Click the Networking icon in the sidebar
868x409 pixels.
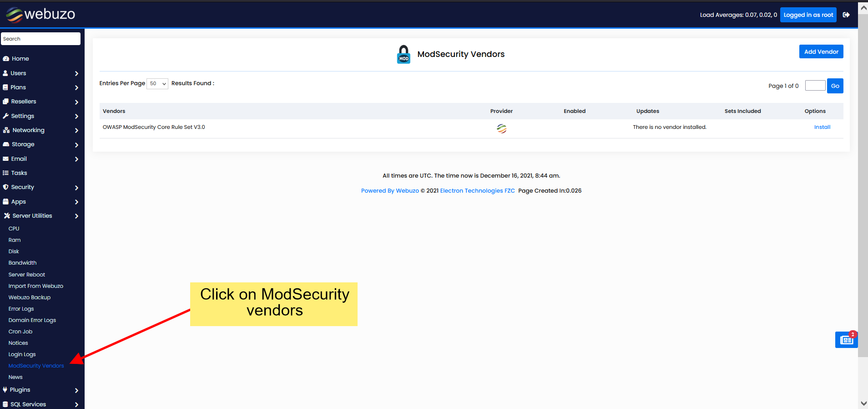pos(6,130)
